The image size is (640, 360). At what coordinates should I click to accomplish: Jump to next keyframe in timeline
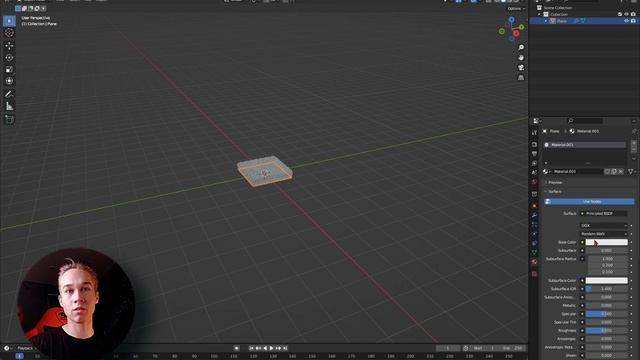(x=278, y=348)
